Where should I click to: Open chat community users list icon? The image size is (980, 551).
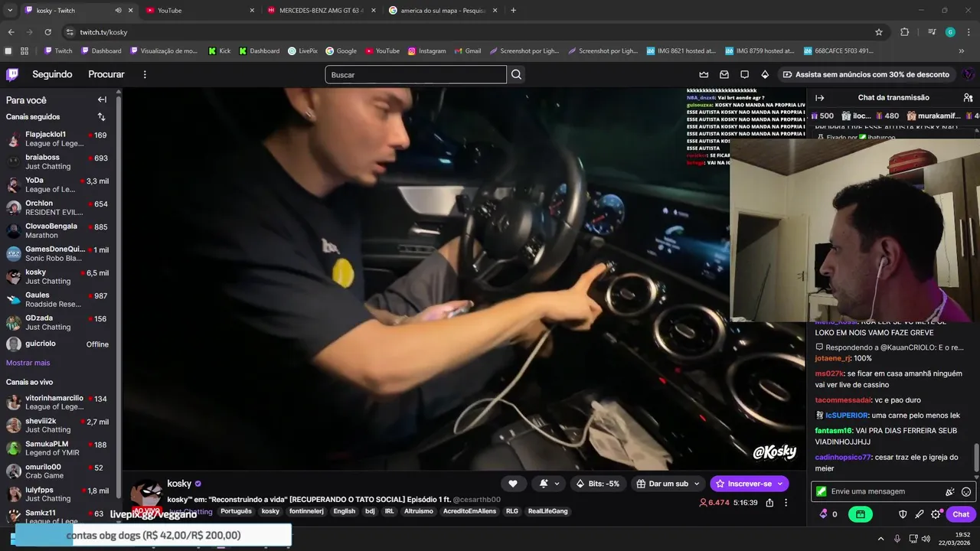coord(968,97)
